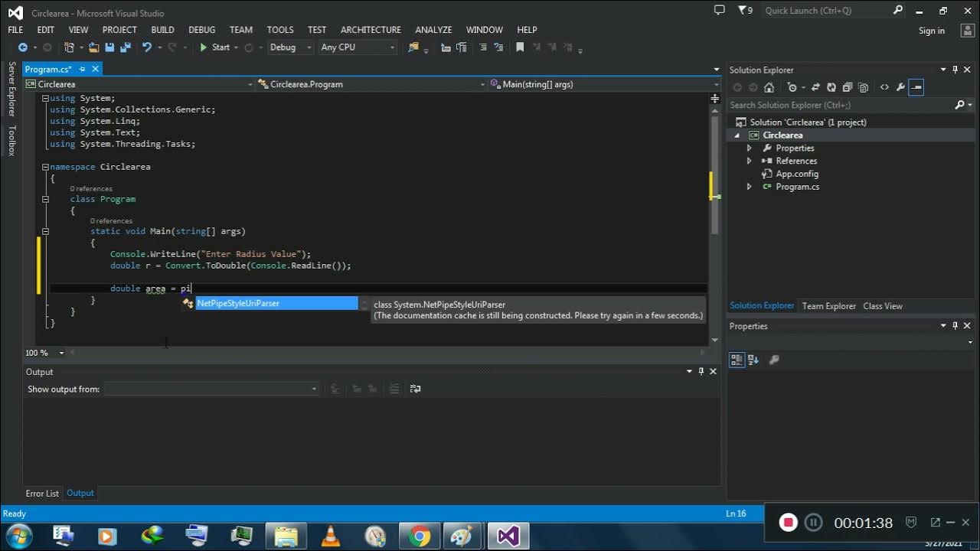This screenshot has width=980, height=551.
Task: Click the Navigate Backward toolbar arrow
Action: coord(22,47)
